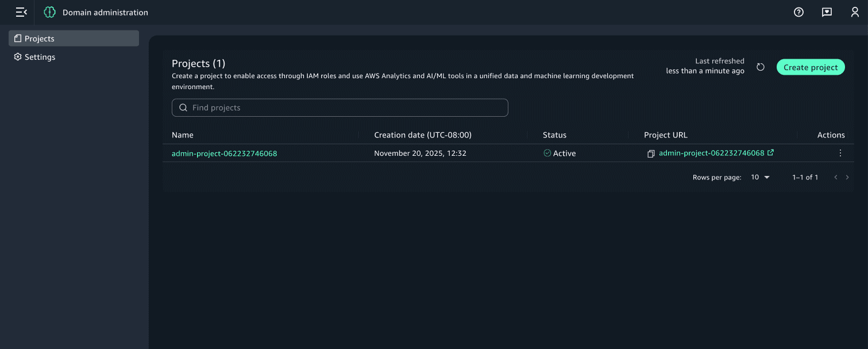Select Projects in the sidebar
The height and width of the screenshot is (349, 868).
coord(74,39)
